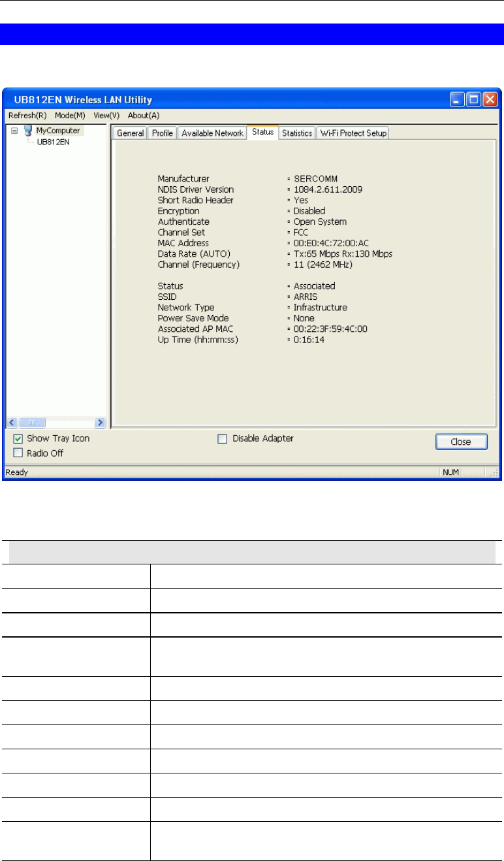Click the up time value 0:16:14
The image size is (504, 861).
pyautogui.click(x=309, y=340)
